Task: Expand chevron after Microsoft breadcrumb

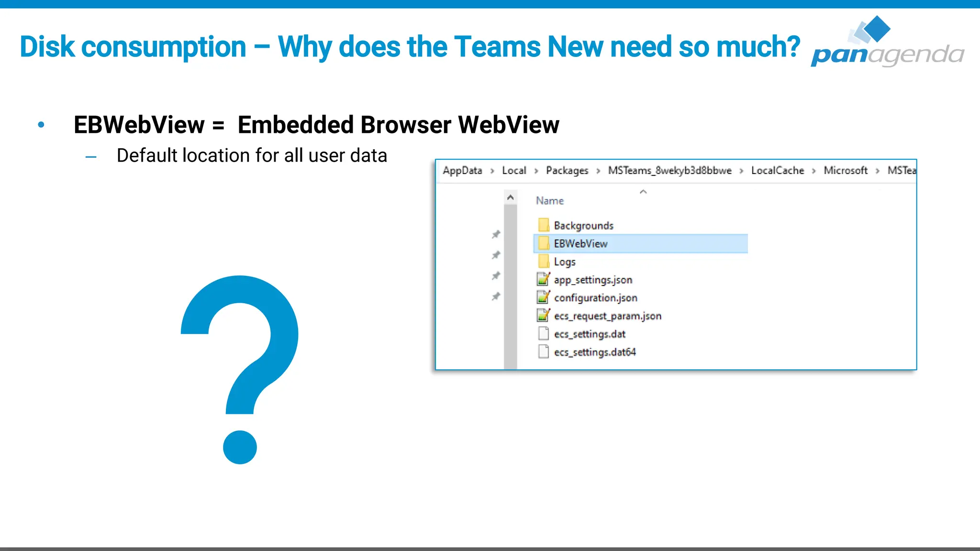Action: [x=877, y=171]
